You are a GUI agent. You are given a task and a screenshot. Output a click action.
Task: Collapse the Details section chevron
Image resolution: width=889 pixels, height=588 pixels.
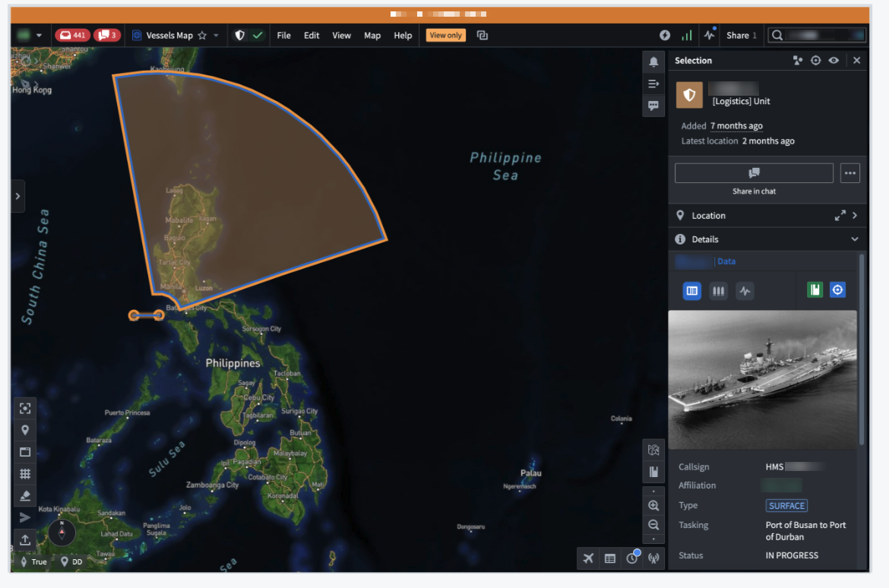854,239
